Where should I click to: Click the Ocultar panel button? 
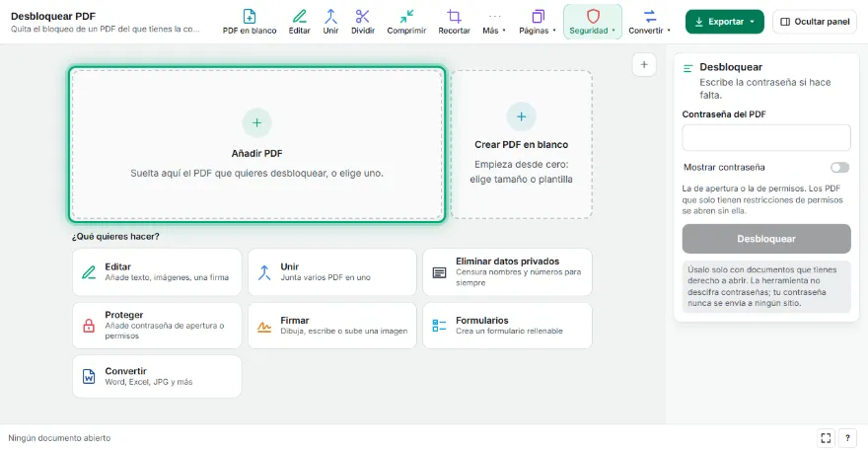(815, 22)
